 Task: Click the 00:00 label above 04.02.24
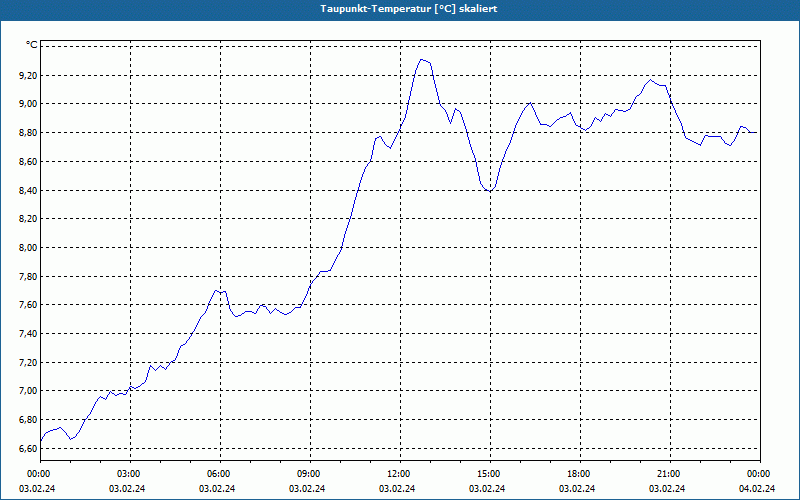pos(760,474)
